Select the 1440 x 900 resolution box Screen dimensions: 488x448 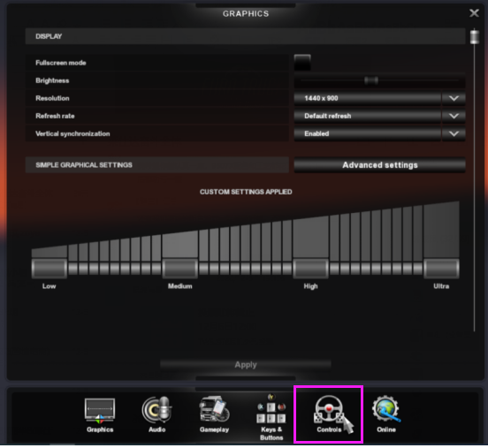pyautogui.click(x=368, y=98)
